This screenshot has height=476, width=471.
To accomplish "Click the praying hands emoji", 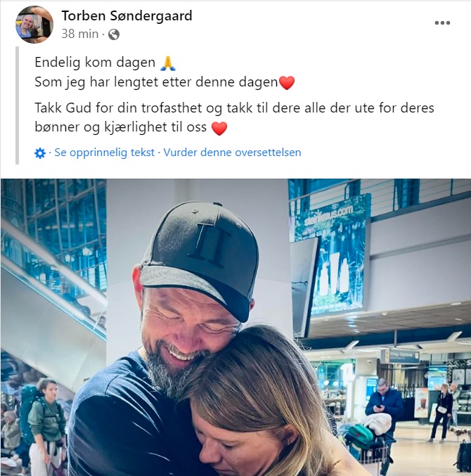I will (168, 63).
